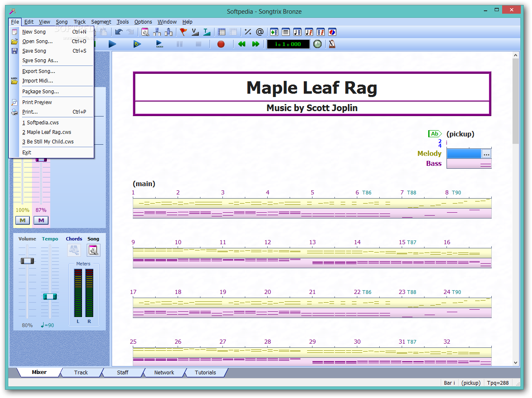
Task: Click the red Record button
Action: click(221, 44)
